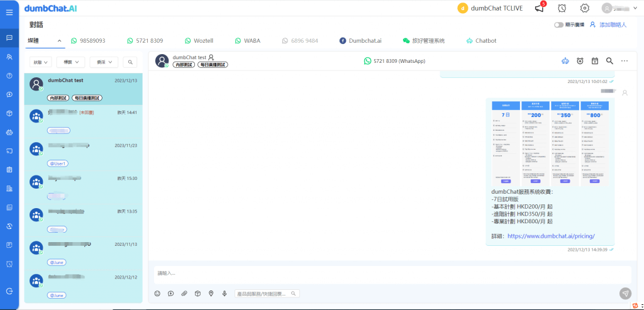The height and width of the screenshot is (310, 644).
Task: Open the user account dropdown in top right
Action: (619, 8)
